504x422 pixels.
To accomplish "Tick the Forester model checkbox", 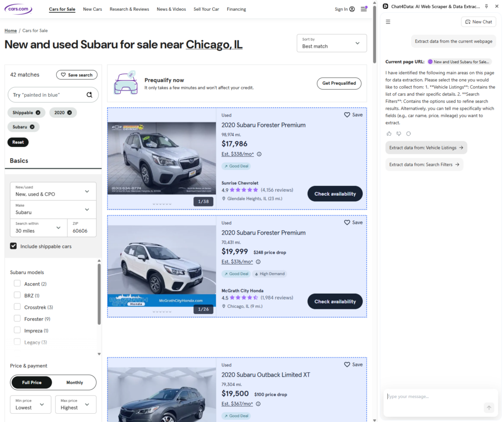I will point(17,319).
